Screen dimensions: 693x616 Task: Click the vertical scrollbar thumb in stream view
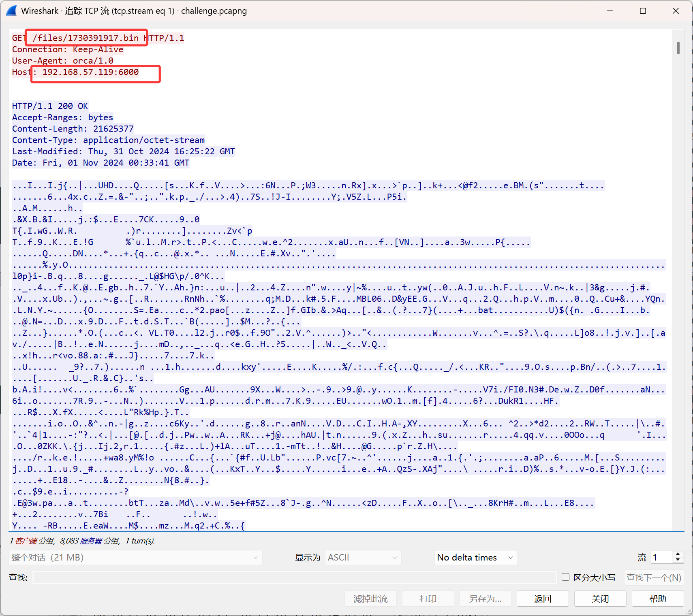point(678,48)
